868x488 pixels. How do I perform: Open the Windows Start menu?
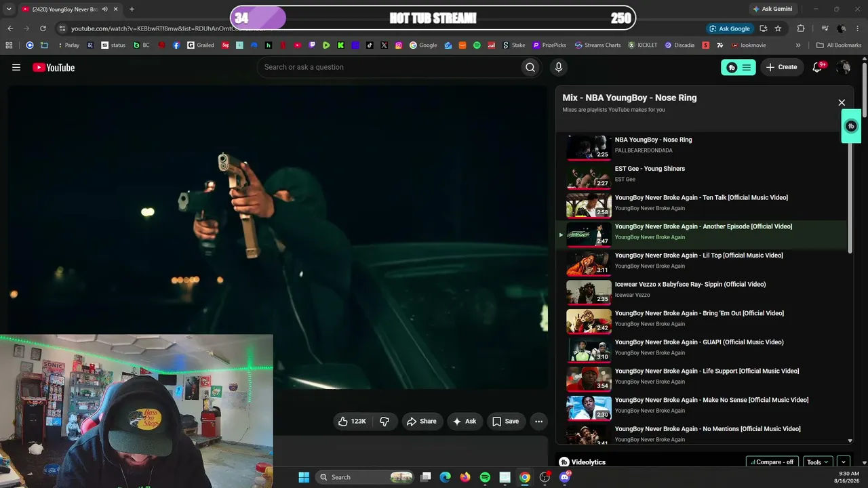[x=304, y=477]
